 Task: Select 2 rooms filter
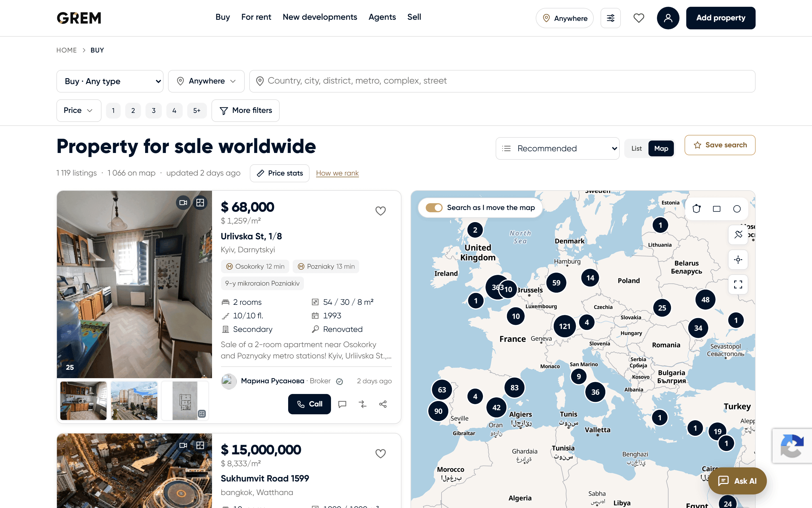pos(133,111)
